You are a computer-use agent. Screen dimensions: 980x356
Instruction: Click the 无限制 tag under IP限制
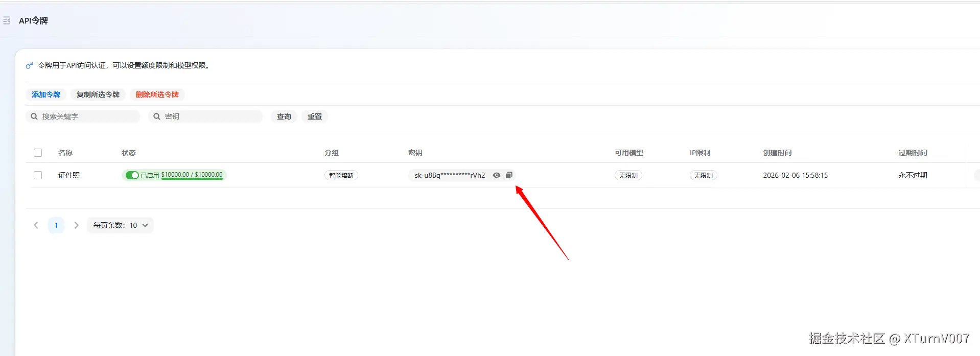[x=704, y=175]
